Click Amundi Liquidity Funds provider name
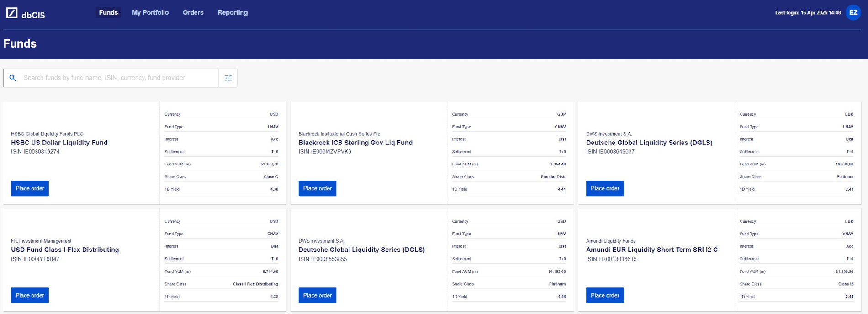868x314 pixels. click(611, 241)
